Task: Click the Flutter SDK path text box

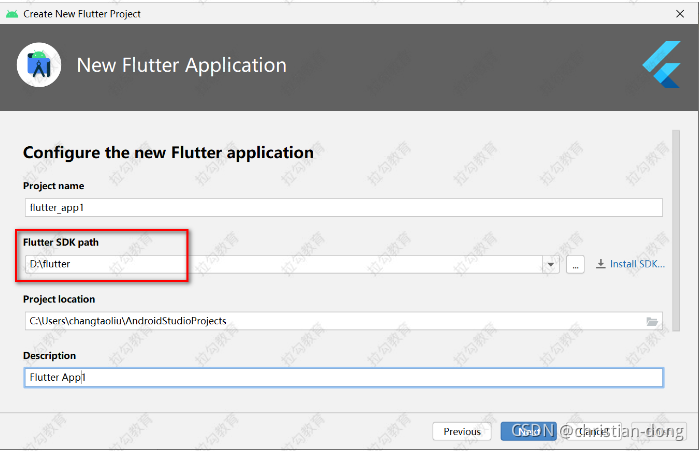Action: point(284,264)
